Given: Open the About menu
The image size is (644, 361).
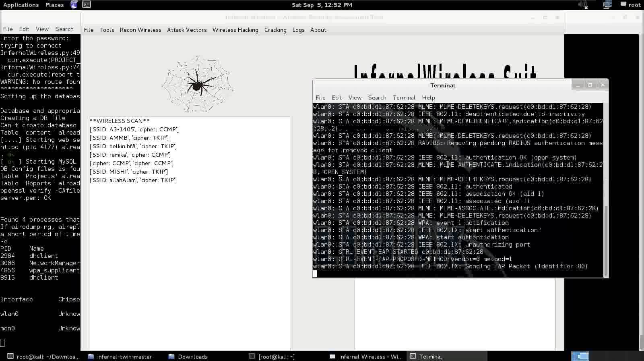Looking at the screenshot, I should click(x=318, y=30).
